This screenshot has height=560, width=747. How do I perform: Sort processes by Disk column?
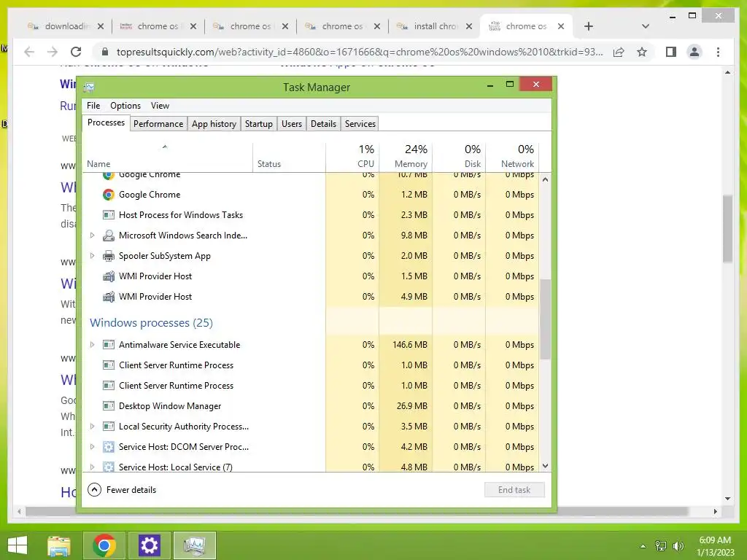(x=460, y=157)
